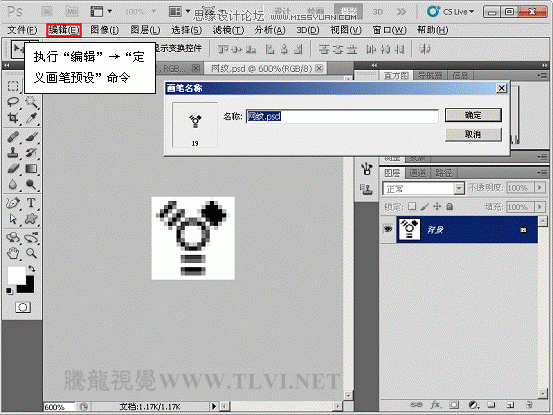Open 编辑(E) menu
Image resolution: width=553 pixels, height=415 pixels.
pos(64,30)
